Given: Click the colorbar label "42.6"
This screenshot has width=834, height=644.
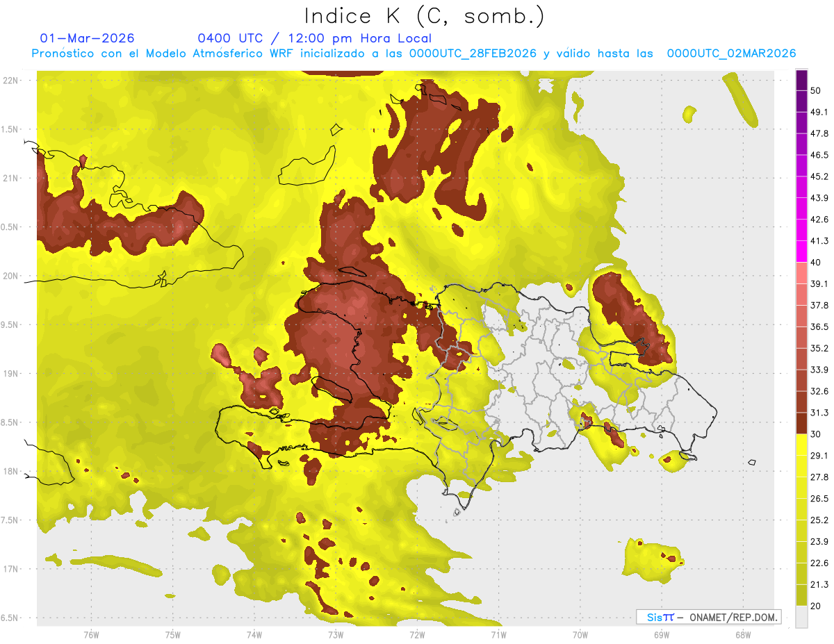Looking at the screenshot, I should pos(819,220).
